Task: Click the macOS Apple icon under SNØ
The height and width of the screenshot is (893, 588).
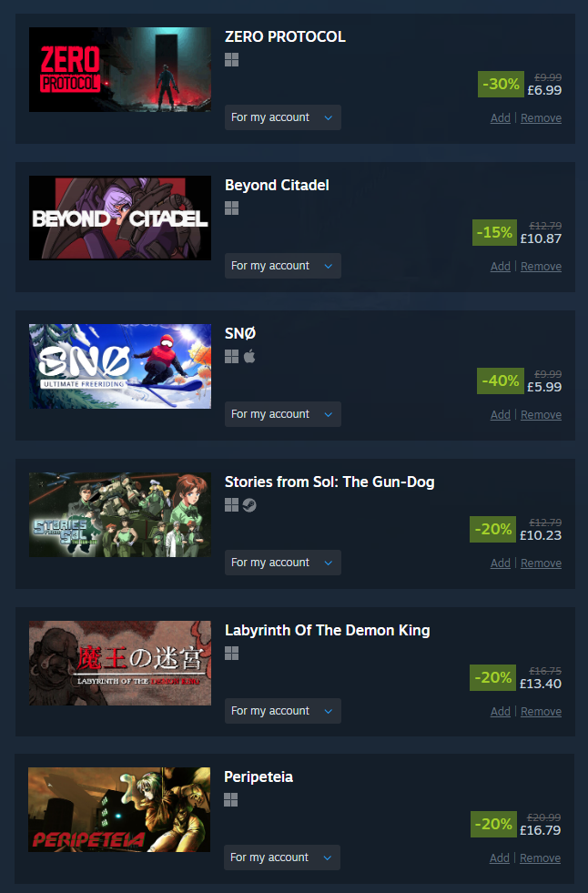Action: (249, 357)
